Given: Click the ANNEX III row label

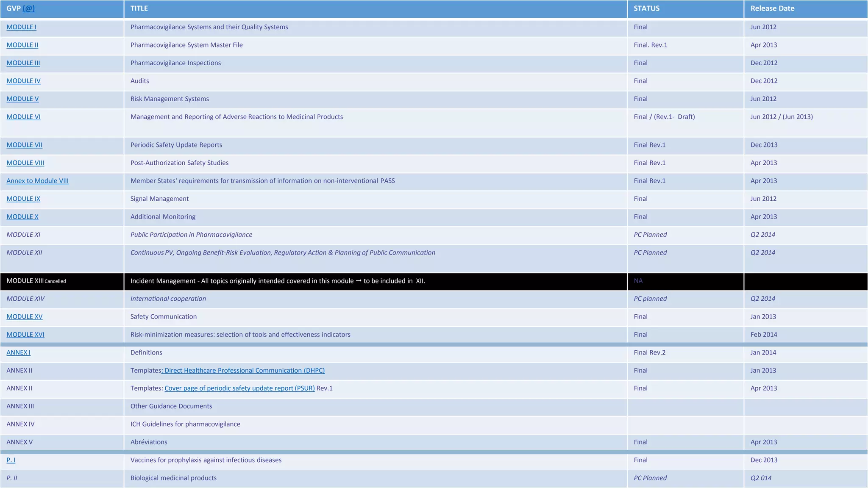Looking at the screenshot, I should point(20,406).
